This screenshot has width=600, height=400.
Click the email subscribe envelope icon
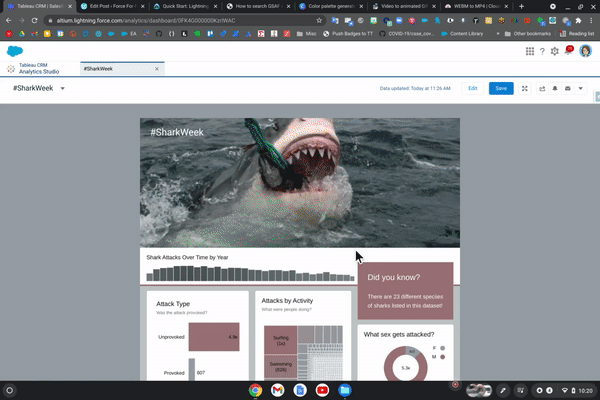point(568,88)
